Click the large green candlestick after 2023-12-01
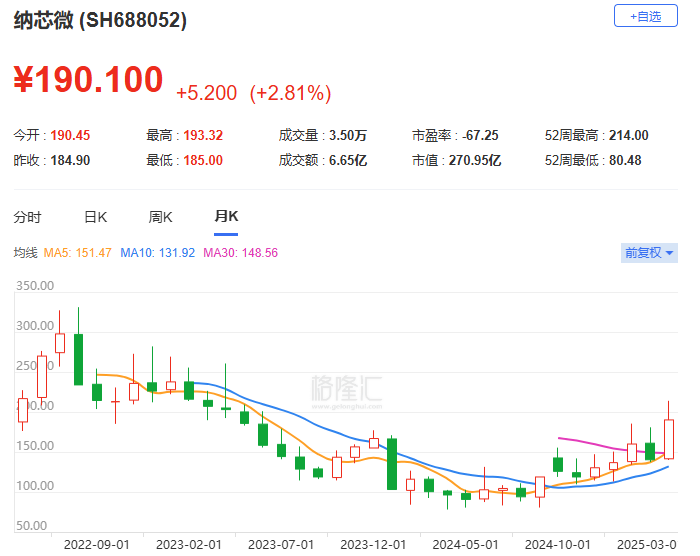The width and height of the screenshot is (700, 556). [x=392, y=464]
